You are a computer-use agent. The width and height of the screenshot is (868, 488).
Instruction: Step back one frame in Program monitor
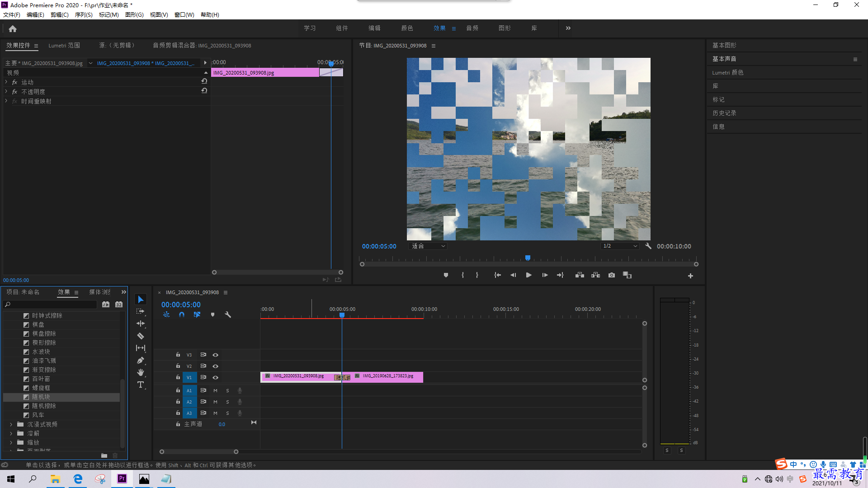[513, 275]
